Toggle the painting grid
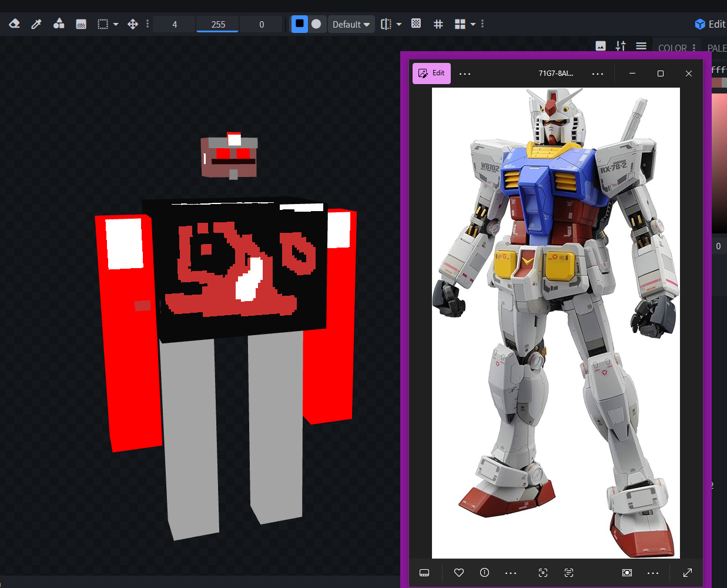Viewport: 727px width, 588px height. click(x=438, y=24)
